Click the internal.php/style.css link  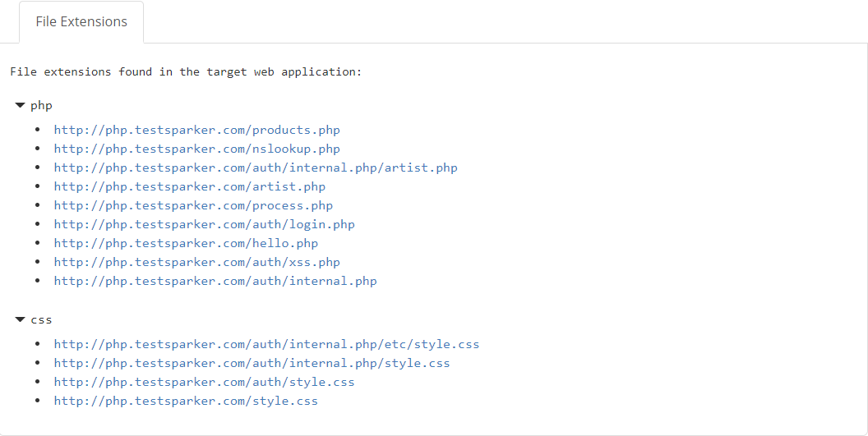coord(252,363)
